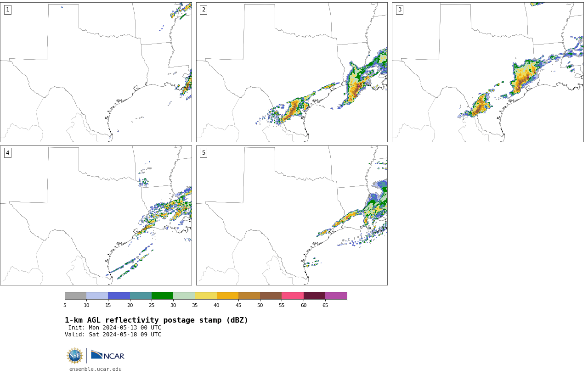This screenshot has height=374, width=588.
Task: Click the purple 65+ dBZ swatch
Action: coord(336,296)
